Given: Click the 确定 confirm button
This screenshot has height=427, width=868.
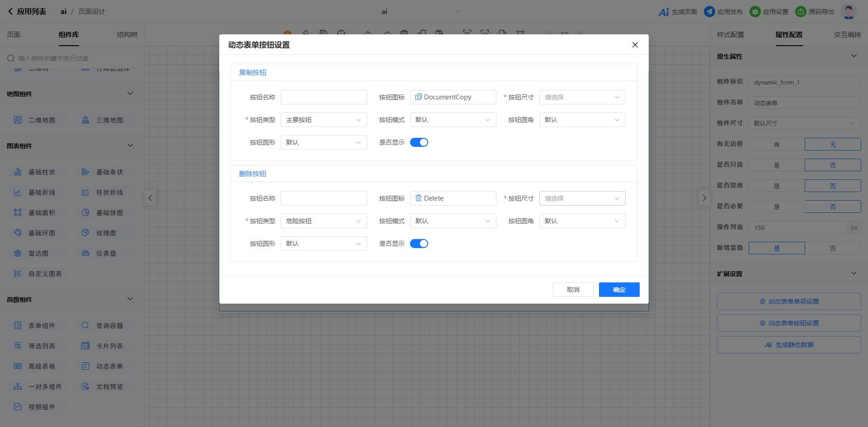Looking at the screenshot, I should pos(619,290).
